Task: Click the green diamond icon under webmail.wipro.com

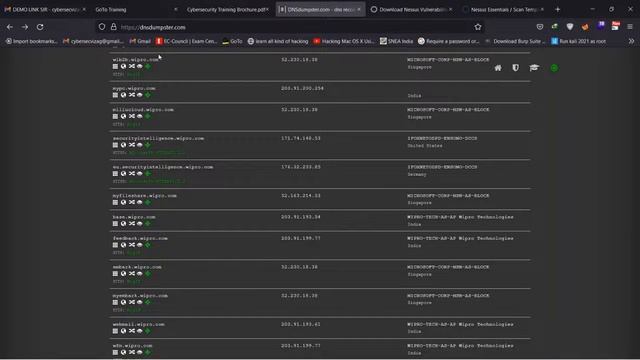Action: [x=148, y=331]
